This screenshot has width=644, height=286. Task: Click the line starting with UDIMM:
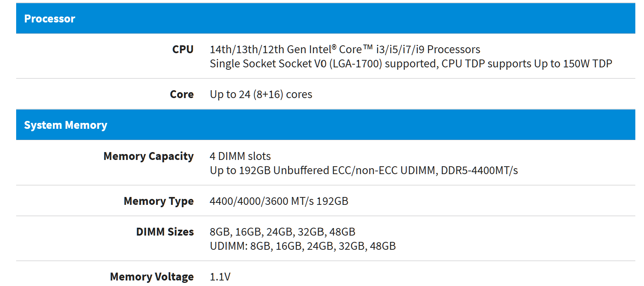(x=302, y=246)
